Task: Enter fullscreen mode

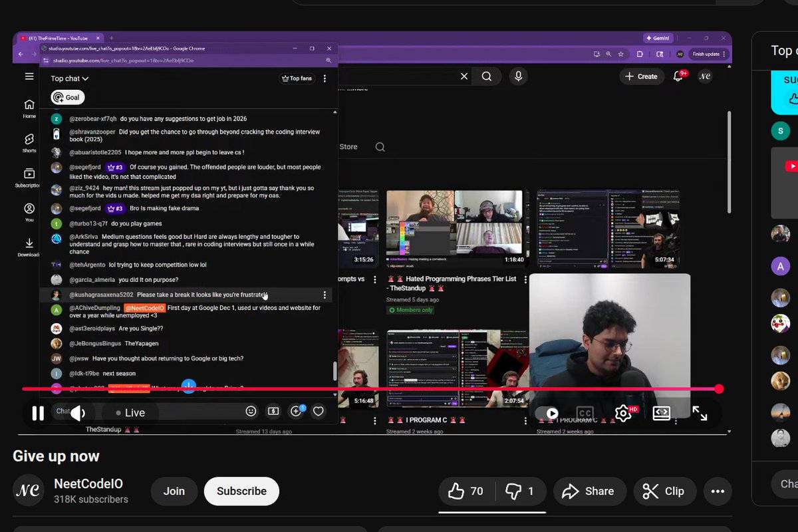Action: coord(700,413)
